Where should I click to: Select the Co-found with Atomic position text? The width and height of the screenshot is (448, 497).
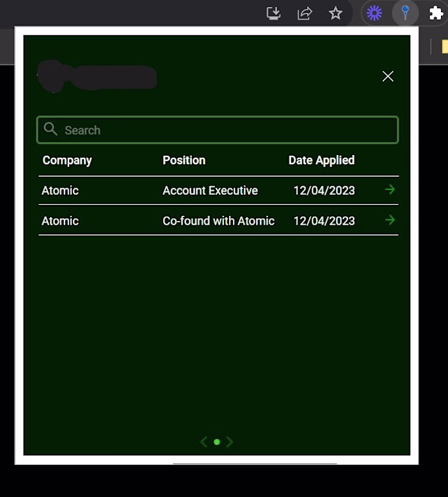[218, 221]
